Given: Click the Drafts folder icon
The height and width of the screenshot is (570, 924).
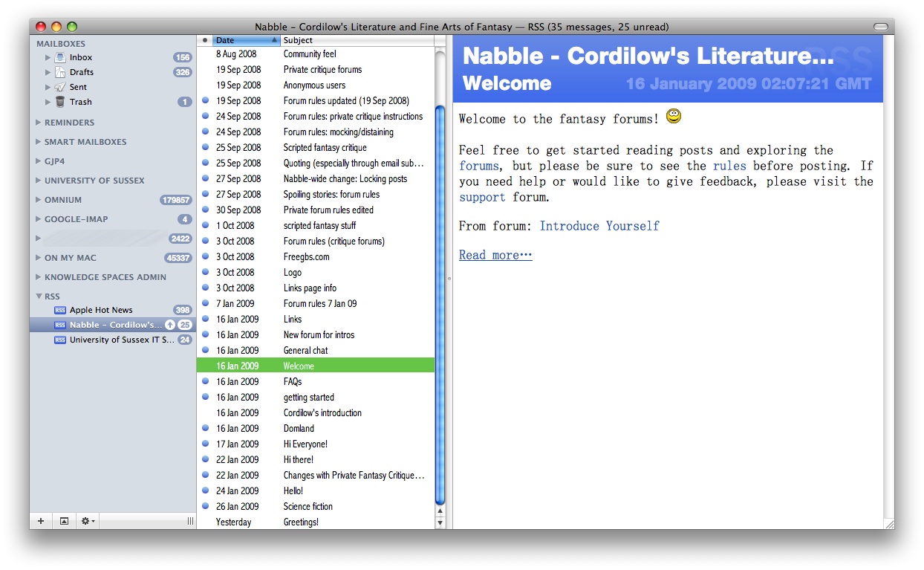Looking at the screenshot, I should pos(60,72).
